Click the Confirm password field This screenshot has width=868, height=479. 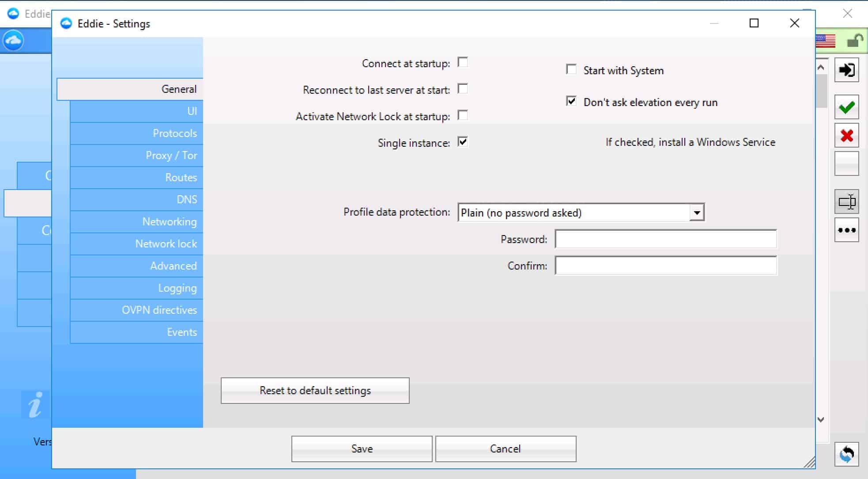[666, 266]
